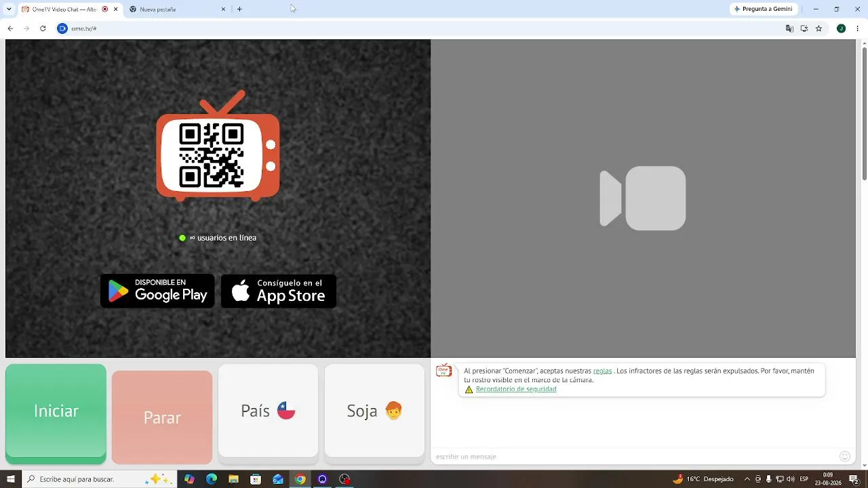868x488 pixels.
Task: Minimize the Chrome window
Action: (x=816, y=9)
